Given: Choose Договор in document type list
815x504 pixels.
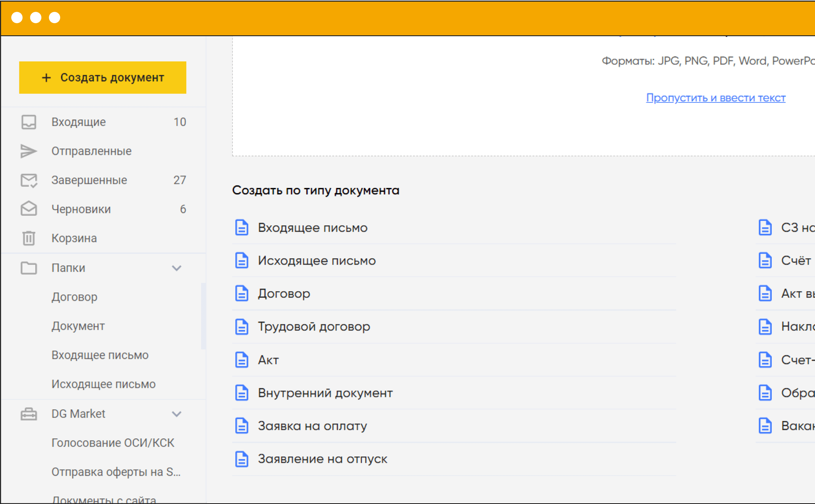Looking at the screenshot, I should tap(284, 294).
